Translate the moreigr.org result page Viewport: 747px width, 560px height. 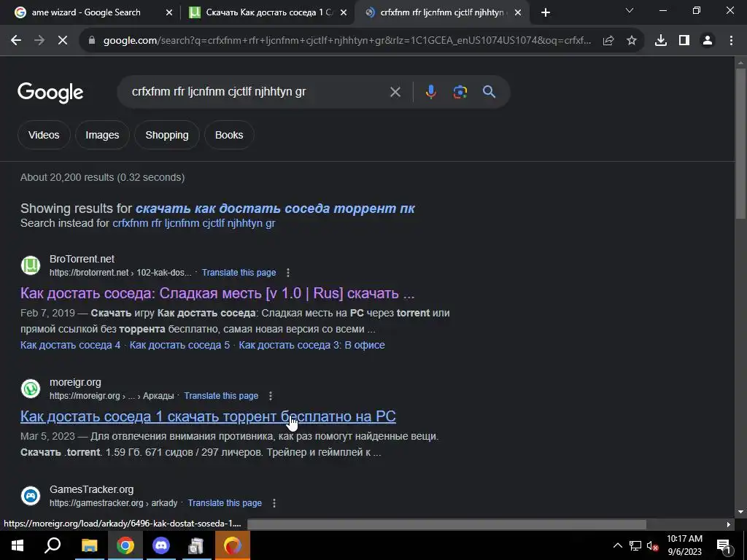tap(221, 396)
